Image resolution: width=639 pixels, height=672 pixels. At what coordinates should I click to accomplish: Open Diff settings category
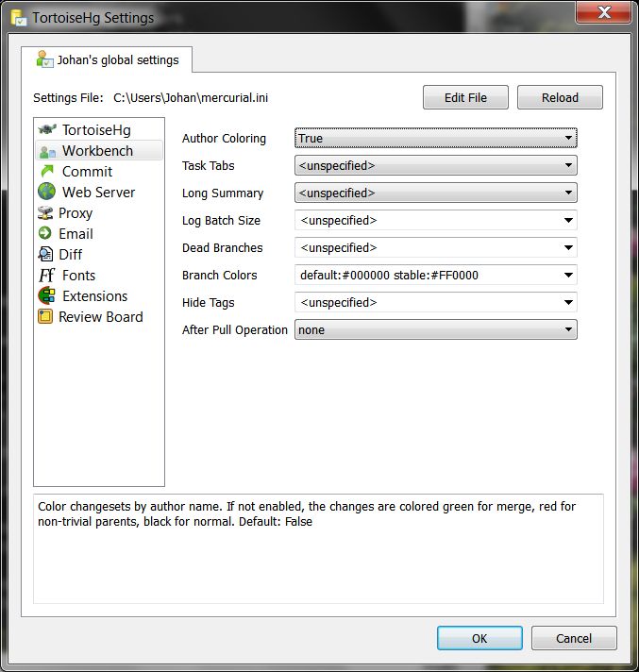tap(99, 254)
